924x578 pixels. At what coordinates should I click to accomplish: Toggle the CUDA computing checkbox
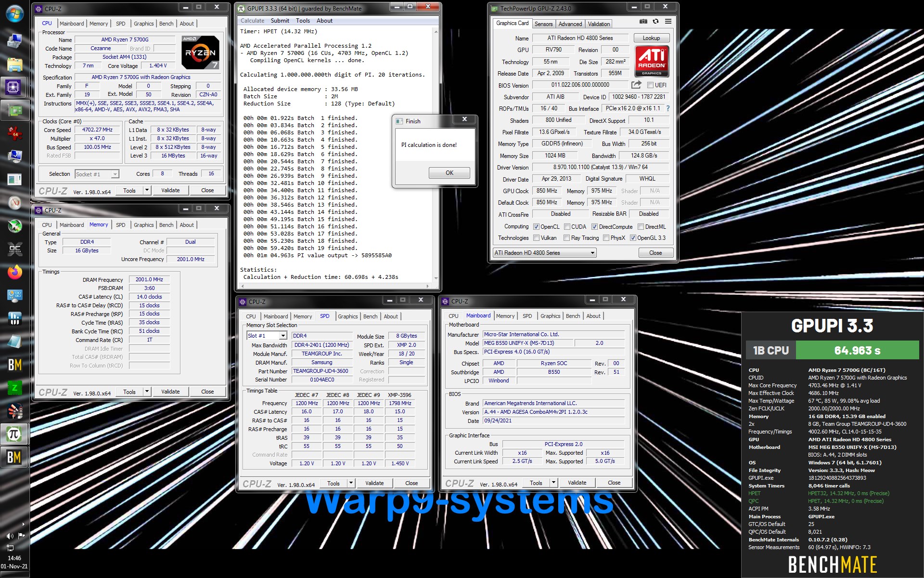(567, 227)
